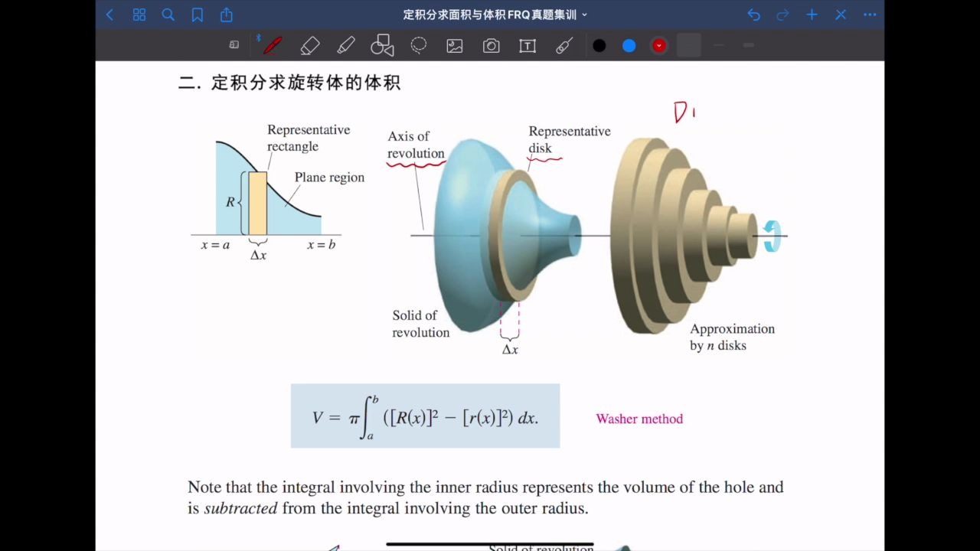Open the search magnifier
The width and height of the screenshot is (980, 551).
[x=168, y=15]
